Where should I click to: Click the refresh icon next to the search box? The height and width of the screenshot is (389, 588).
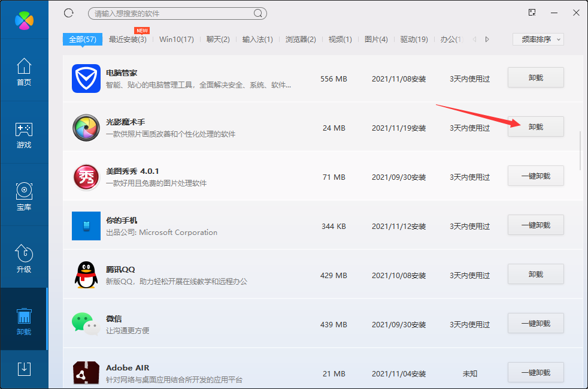68,13
